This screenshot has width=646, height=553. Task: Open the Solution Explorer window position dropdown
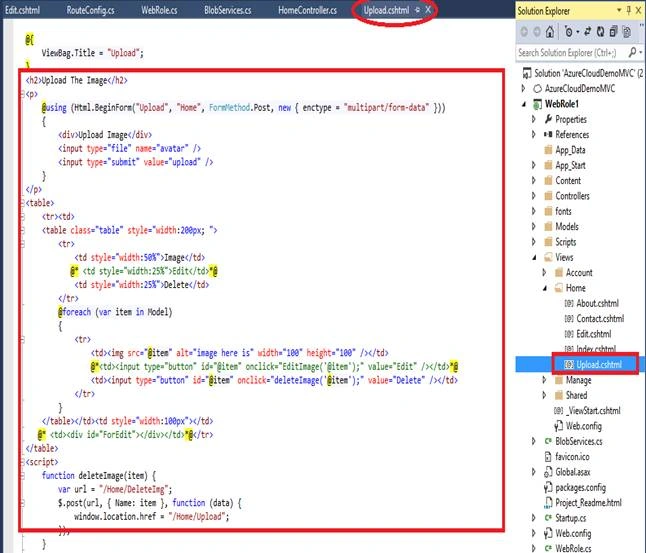coord(619,10)
